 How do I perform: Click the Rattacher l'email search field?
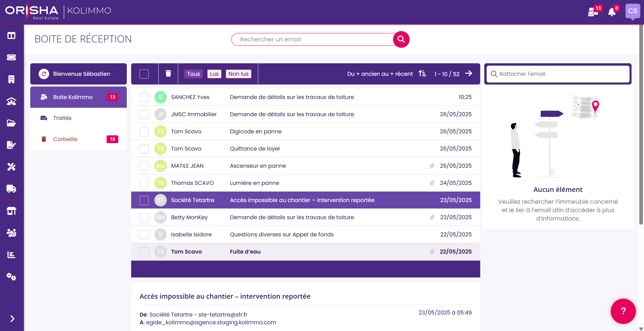(558, 74)
